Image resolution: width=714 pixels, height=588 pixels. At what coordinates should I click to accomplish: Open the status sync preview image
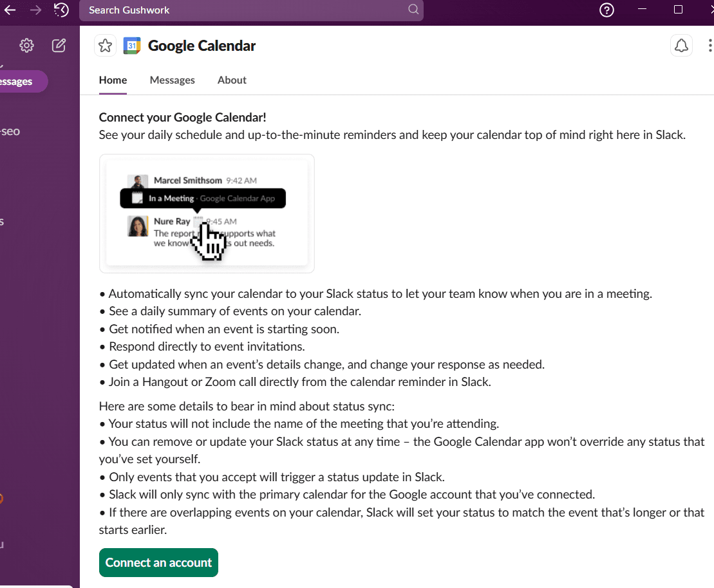[207, 214]
